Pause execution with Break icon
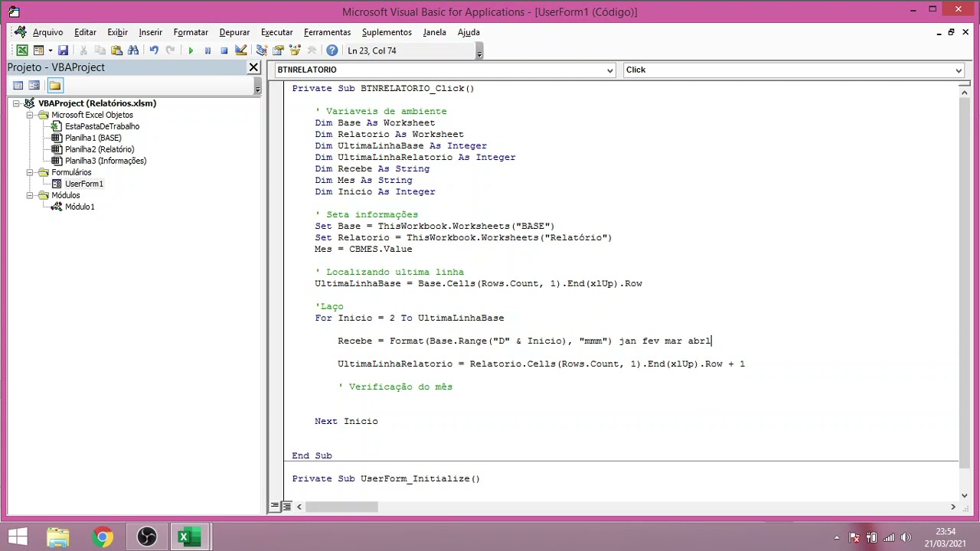The height and width of the screenshot is (551, 980). pyautogui.click(x=207, y=51)
